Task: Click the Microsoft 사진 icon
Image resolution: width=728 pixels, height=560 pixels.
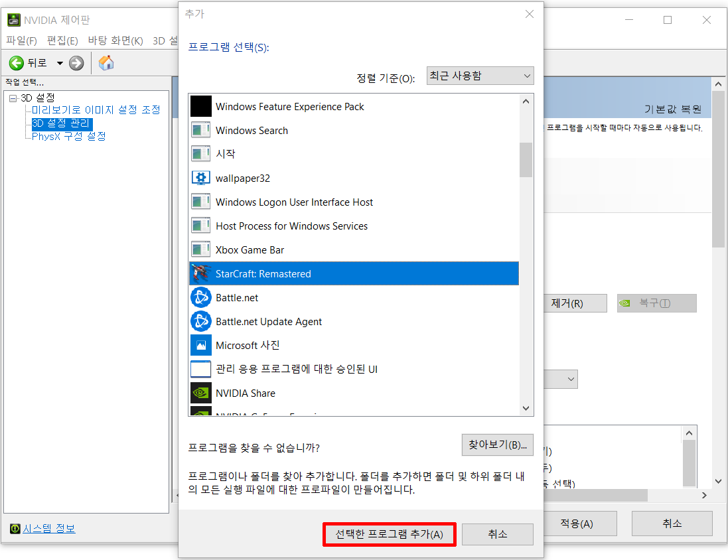Action: click(201, 345)
